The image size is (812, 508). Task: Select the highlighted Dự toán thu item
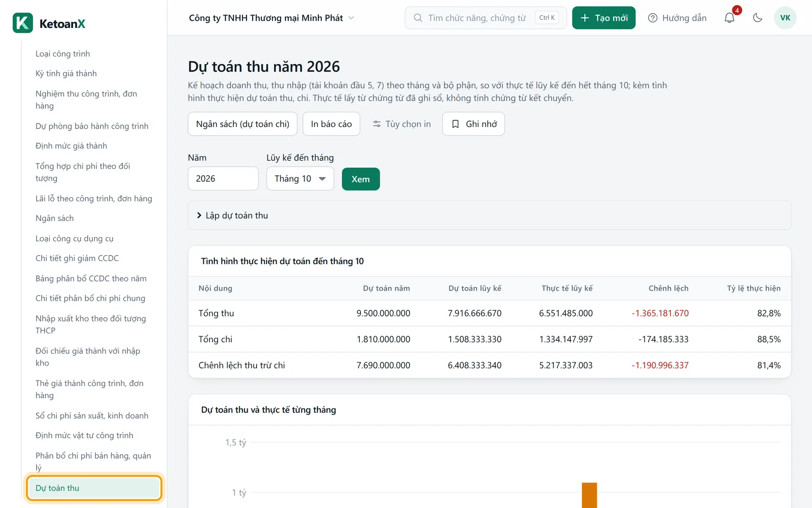(94, 488)
